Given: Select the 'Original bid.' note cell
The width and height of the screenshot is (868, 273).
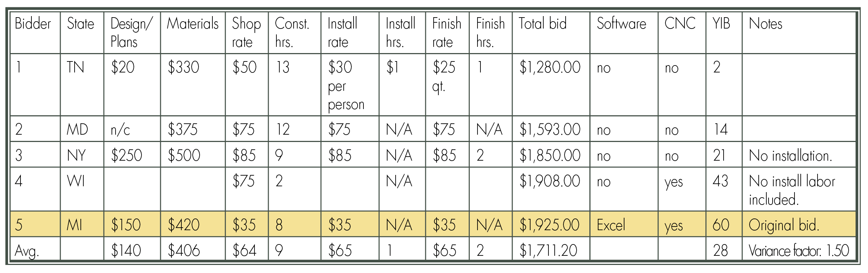Looking at the screenshot, I should pos(799,224).
